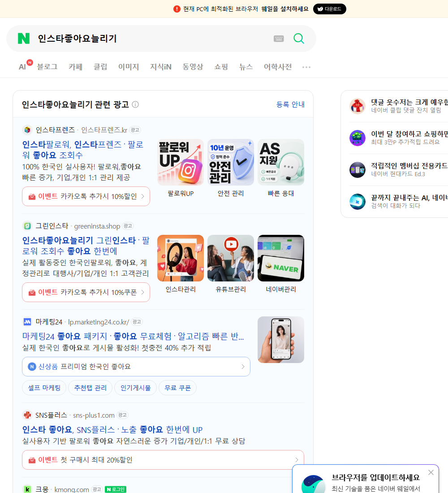This screenshot has width=448, height=493.
Task: Click the Whale browser icon in update popup
Action: 314,484
